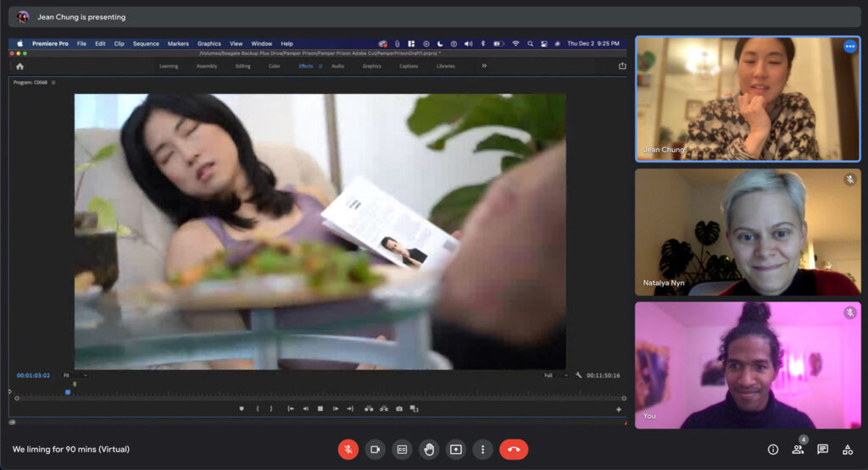Unmute the microphone in the call bar
868x470 pixels.
(x=348, y=450)
